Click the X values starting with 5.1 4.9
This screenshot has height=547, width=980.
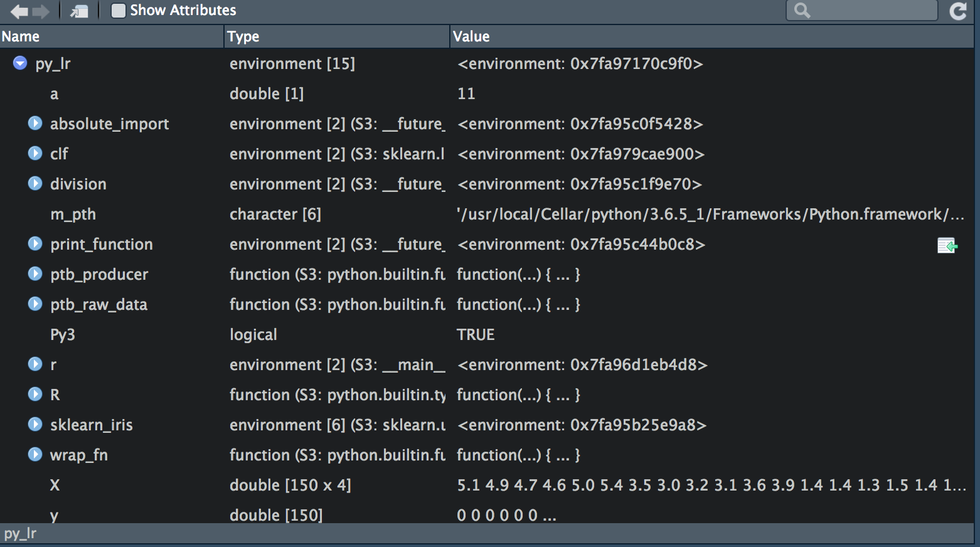[x=711, y=485]
